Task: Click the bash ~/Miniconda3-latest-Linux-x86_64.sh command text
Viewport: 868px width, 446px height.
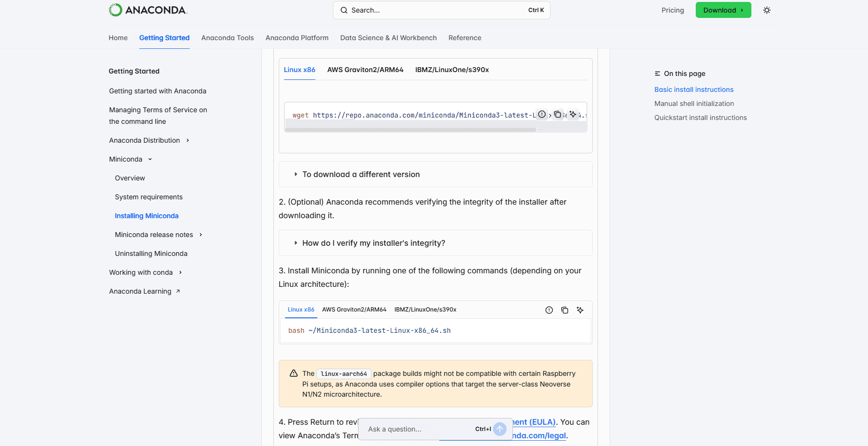Action: pyautogui.click(x=370, y=330)
